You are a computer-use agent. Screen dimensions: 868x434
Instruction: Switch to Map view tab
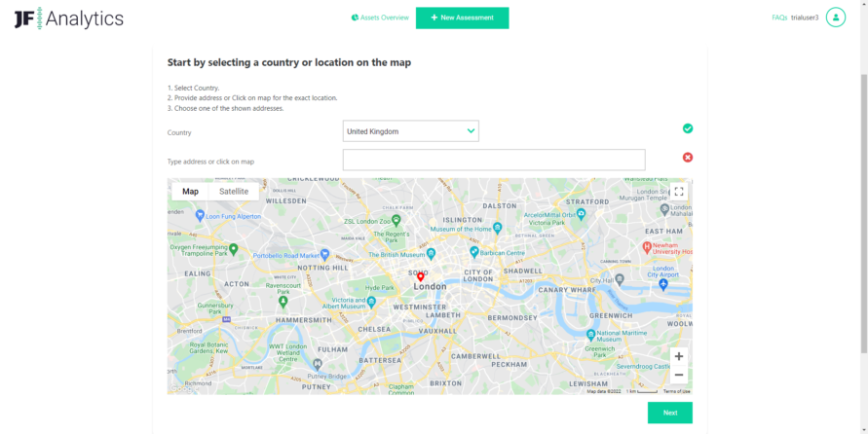190,192
